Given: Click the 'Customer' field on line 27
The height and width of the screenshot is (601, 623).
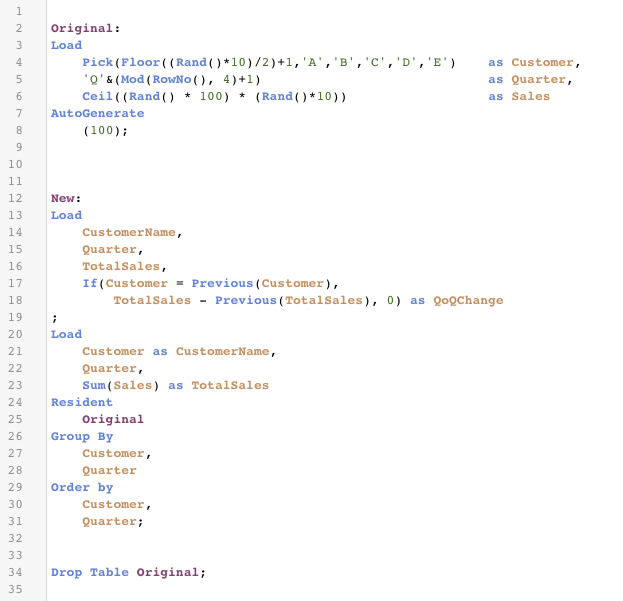Looking at the screenshot, I should tap(113, 454).
